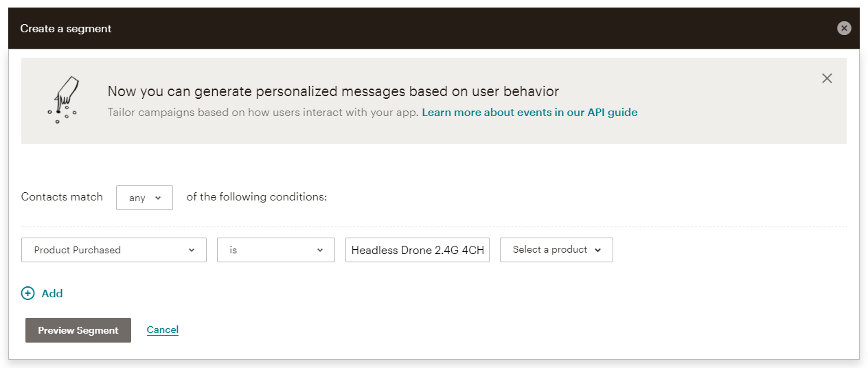The image size is (868, 368).
Task: Focus the 'Headless Drone 2.4G 4CH' text field
Action: click(418, 250)
